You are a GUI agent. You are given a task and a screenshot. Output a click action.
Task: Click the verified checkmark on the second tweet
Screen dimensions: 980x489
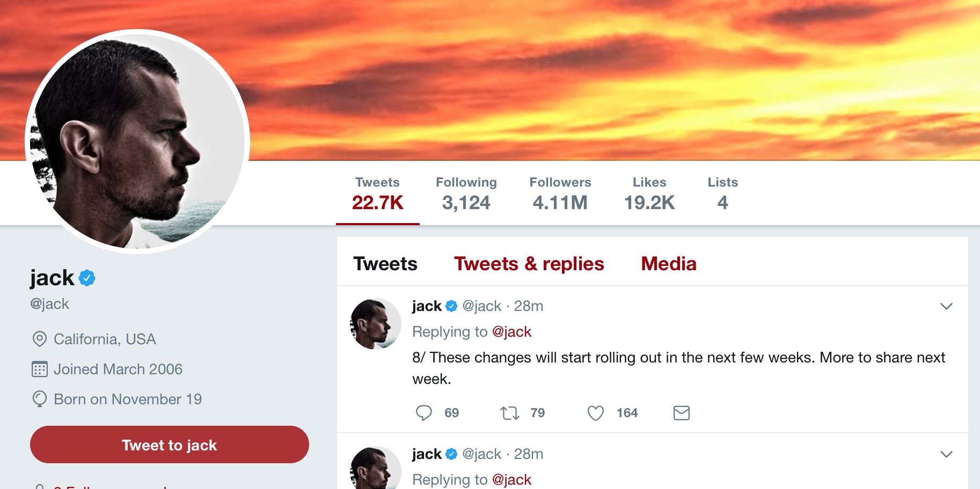[451, 453]
